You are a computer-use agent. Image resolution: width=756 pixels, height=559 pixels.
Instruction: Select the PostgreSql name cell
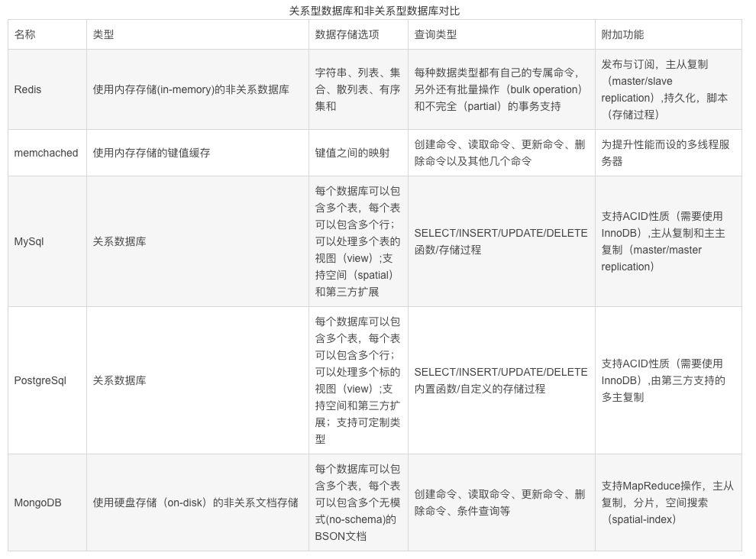tap(47, 380)
